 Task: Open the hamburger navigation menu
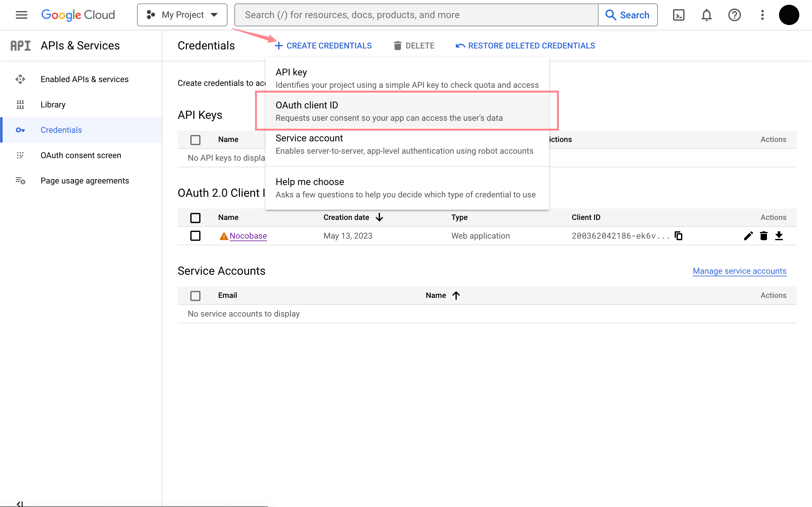[x=22, y=15]
